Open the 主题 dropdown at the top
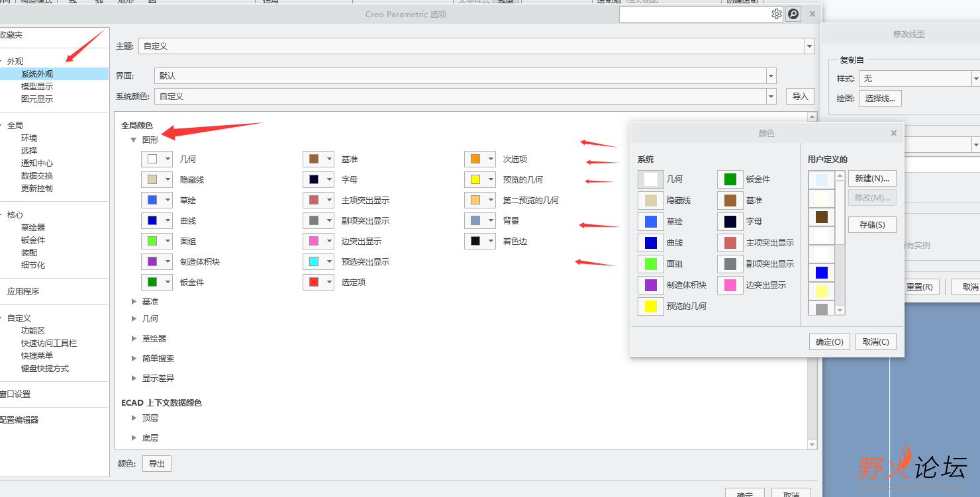The height and width of the screenshot is (497, 980). [809, 46]
